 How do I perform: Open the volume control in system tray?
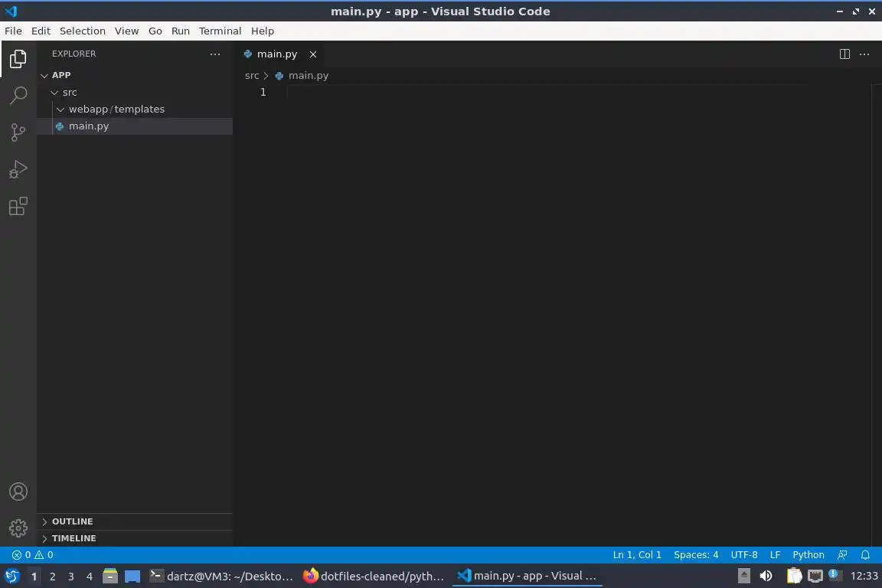pyautogui.click(x=766, y=576)
